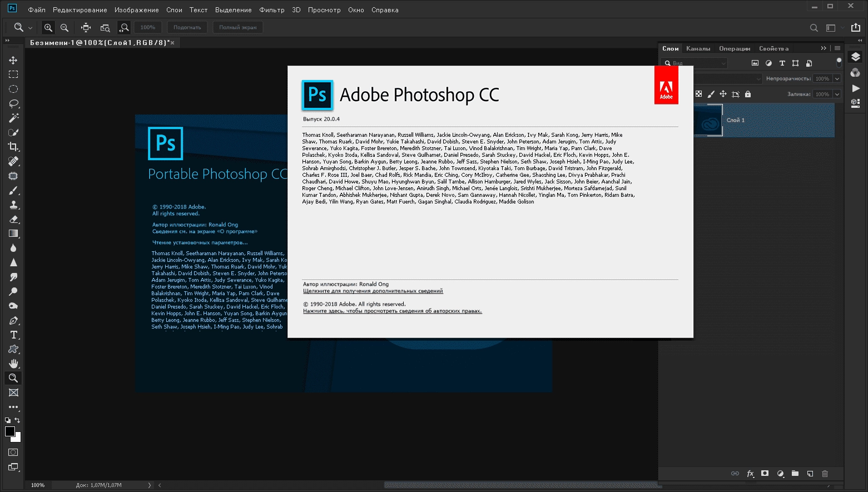Open the Zoom tool preset dropdown arrow
The height and width of the screenshot is (492, 868).
(x=30, y=28)
